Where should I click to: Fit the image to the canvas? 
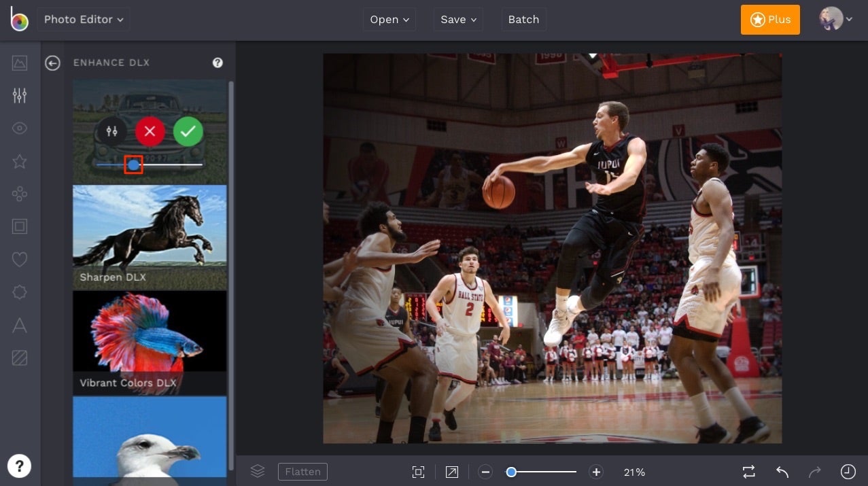(417, 471)
